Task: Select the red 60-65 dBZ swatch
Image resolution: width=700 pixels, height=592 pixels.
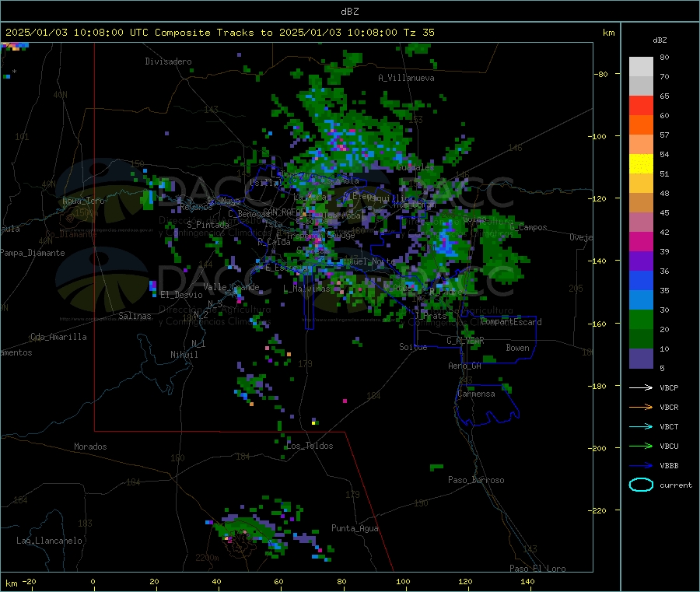Action: pos(641,106)
